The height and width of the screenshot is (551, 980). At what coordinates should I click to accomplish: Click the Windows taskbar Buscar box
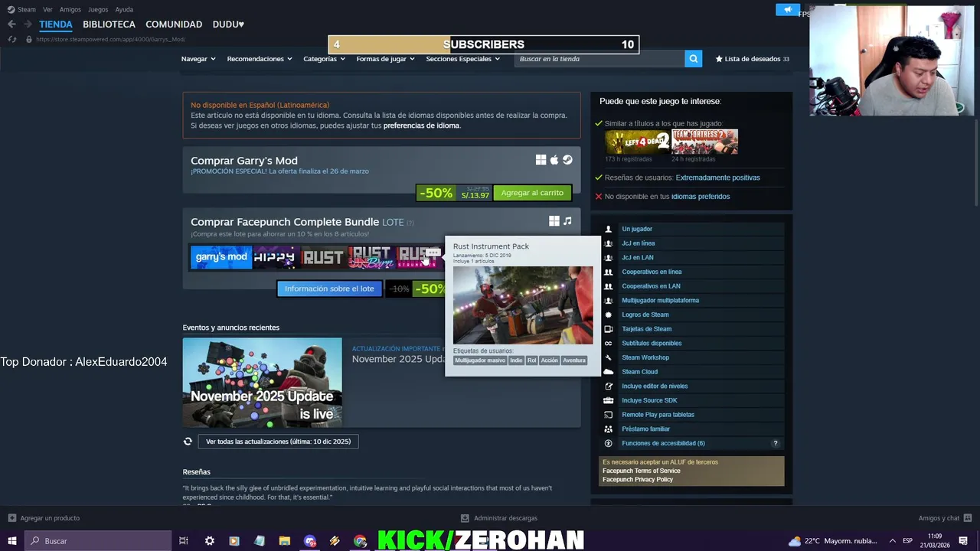97,541
